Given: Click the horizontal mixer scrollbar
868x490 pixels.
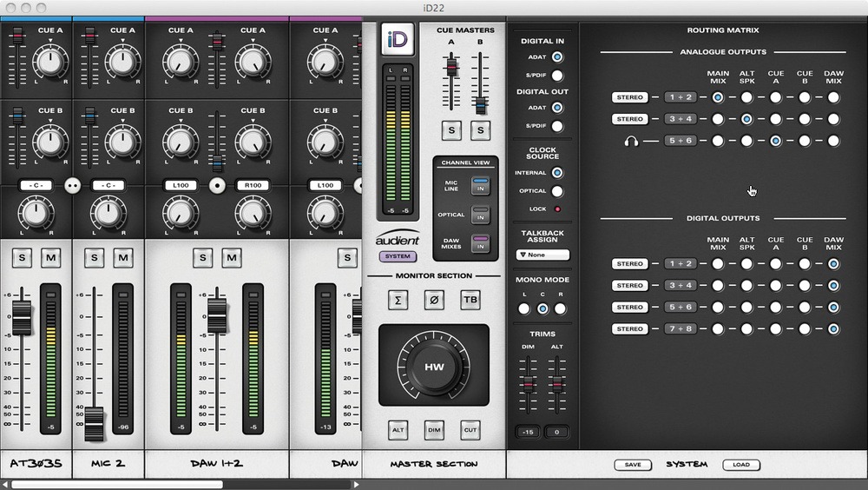Looking at the screenshot, I should 117,485.
